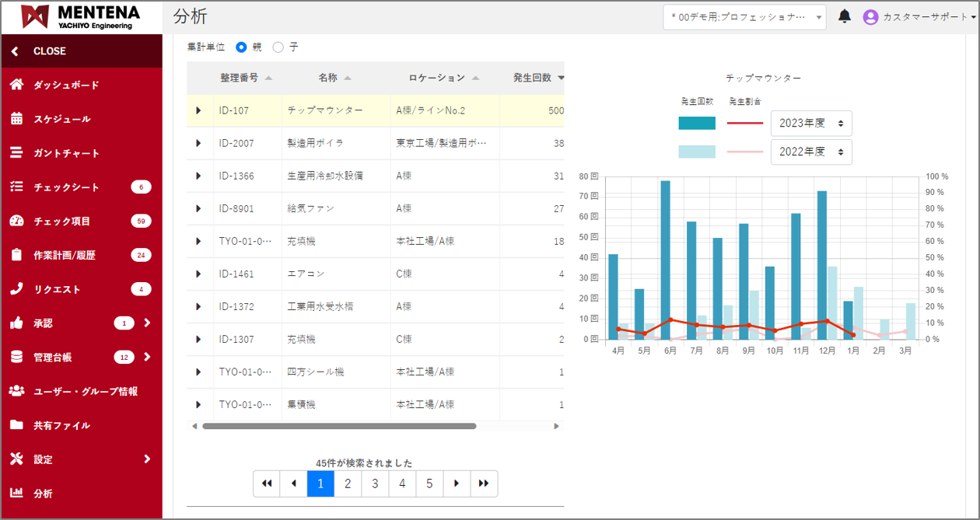980x520 pixels.
Task: Select the 親 radio button
Action: 241,47
